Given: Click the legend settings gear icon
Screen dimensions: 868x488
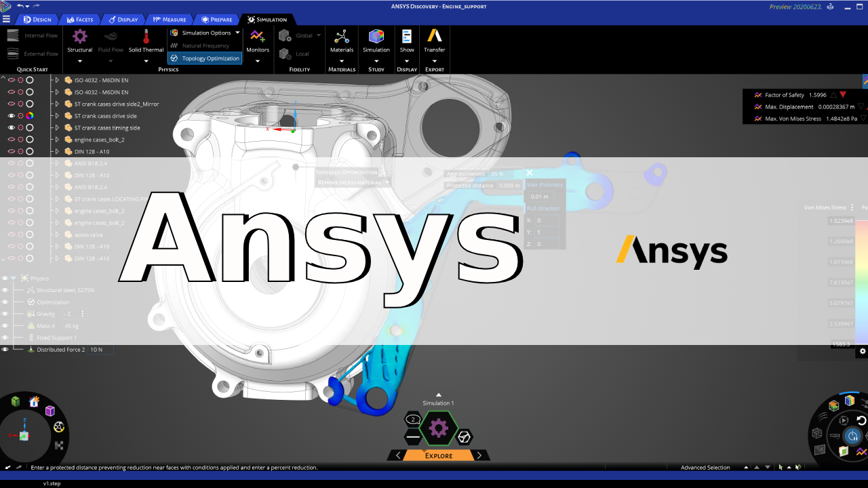Looking at the screenshot, I should (863, 351).
